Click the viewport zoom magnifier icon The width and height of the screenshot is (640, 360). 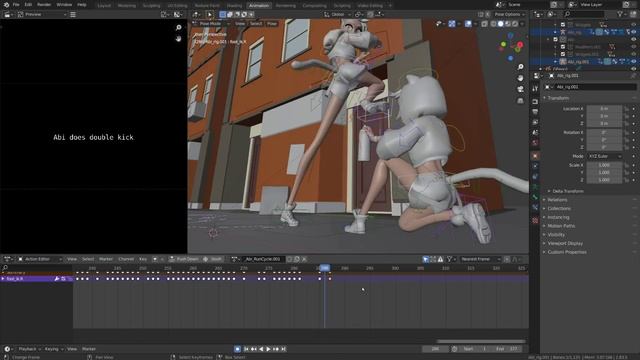[520, 67]
